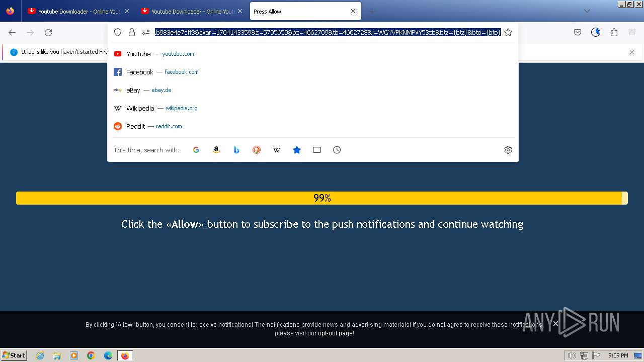Open the Firefox account icon

596,32
